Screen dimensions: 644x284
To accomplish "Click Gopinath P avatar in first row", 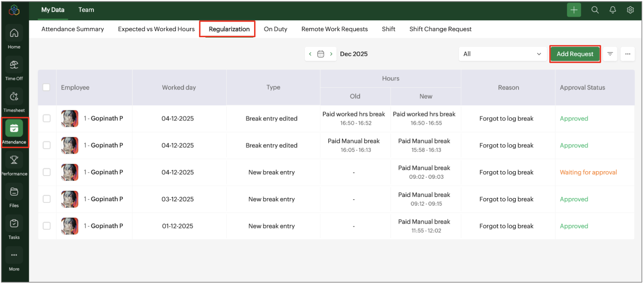I will click(70, 119).
